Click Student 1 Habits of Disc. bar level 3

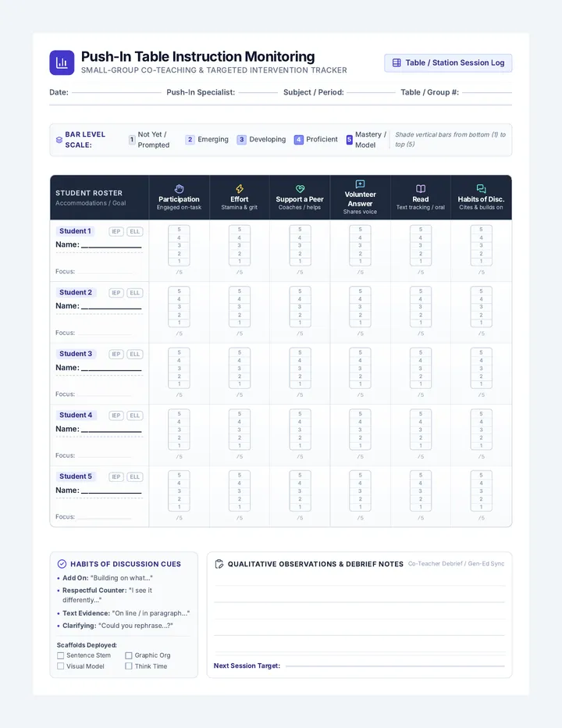point(482,245)
